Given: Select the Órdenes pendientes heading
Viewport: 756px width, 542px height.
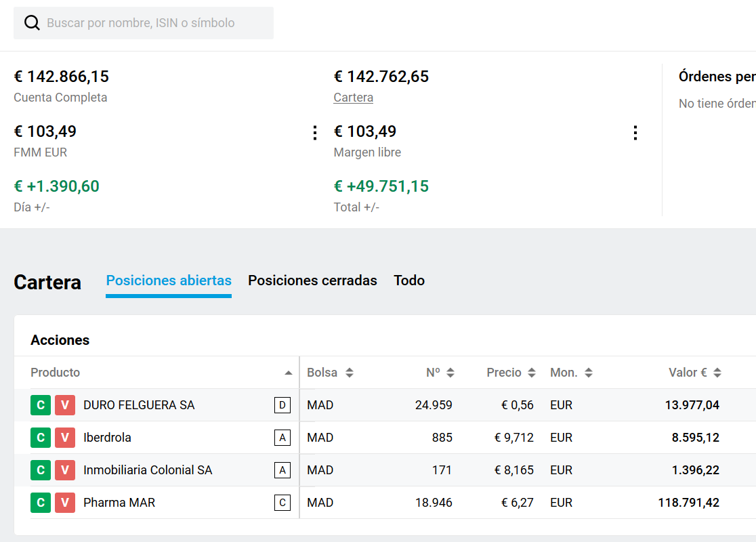Looking at the screenshot, I should point(717,77).
